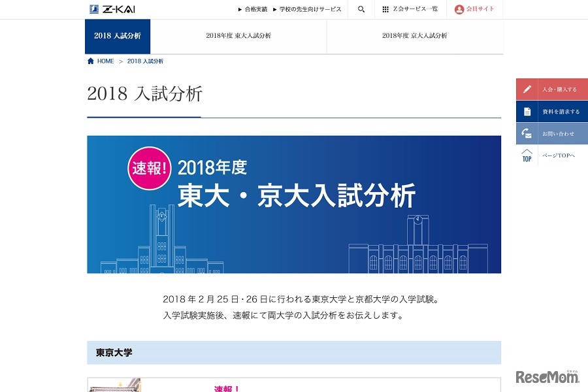588x392 pixels.
Task: Click the university thumbnail image at bottom left
Action: pos(114,387)
